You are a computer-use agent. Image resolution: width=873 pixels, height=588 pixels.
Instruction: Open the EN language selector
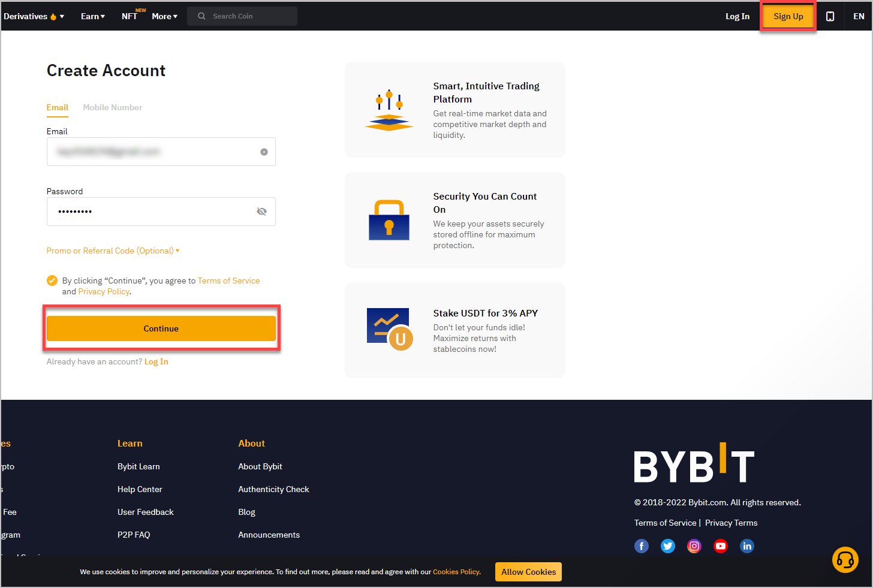[859, 16]
